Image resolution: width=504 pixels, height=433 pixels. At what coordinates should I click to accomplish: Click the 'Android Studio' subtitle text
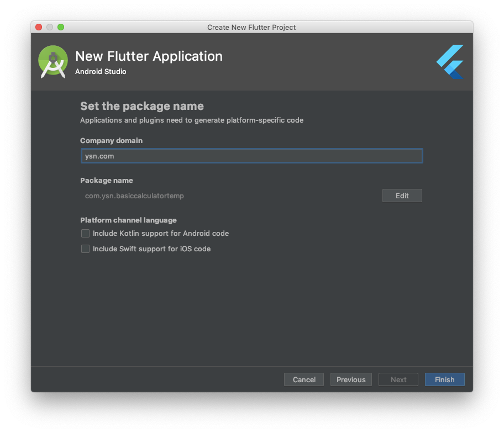click(101, 71)
